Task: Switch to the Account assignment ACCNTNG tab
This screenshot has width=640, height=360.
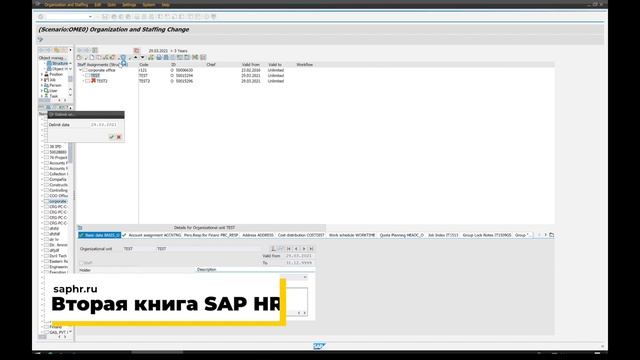Action: tap(152, 235)
